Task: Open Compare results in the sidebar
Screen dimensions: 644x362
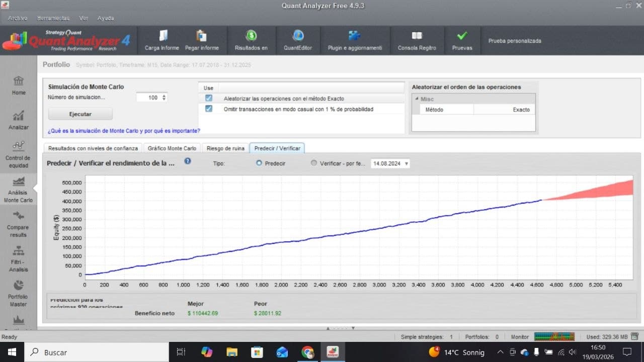Action: pyautogui.click(x=19, y=224)
